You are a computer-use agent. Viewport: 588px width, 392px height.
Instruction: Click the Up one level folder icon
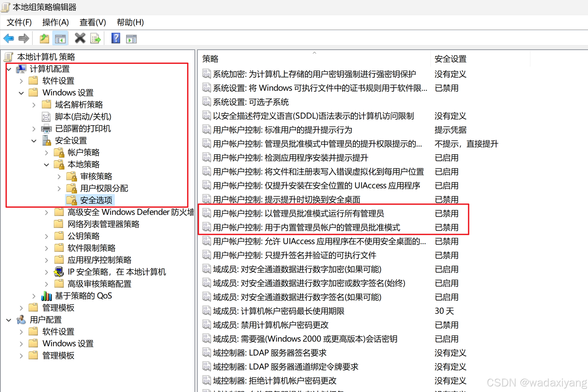[44, 39]
